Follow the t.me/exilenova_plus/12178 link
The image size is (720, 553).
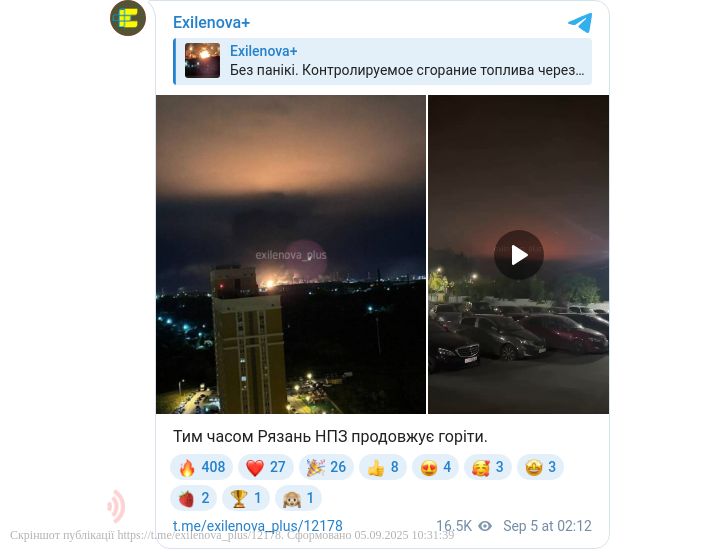point(258,526)
